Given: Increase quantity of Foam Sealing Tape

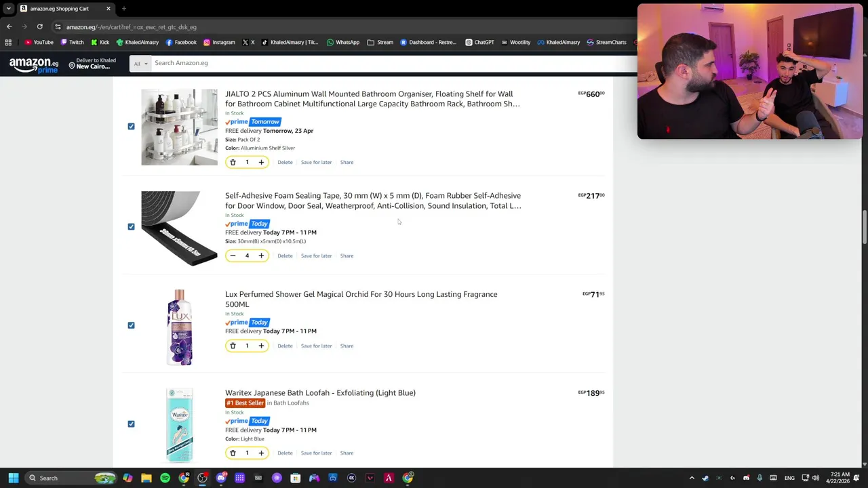Looking at the screenshot, I should point(261,256).
